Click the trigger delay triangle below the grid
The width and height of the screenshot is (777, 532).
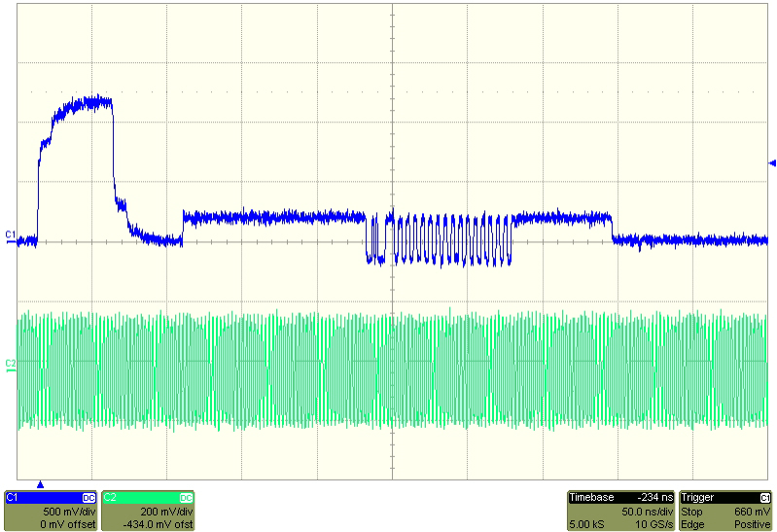pyautogui.click(x=40, y=483)
